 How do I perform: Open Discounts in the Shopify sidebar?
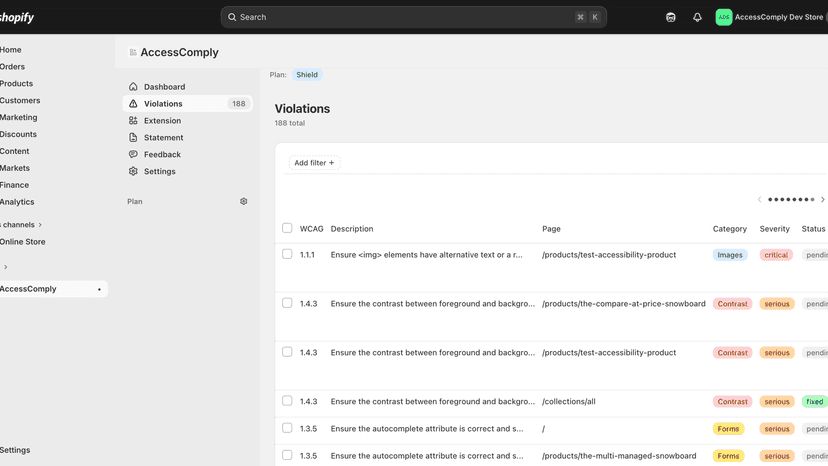coord(18,134)
